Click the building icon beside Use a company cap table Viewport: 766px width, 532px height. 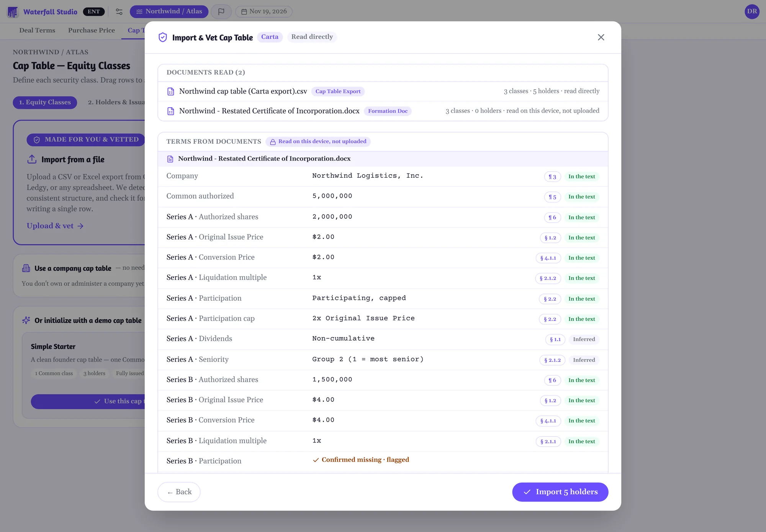[x=26, y=268]
